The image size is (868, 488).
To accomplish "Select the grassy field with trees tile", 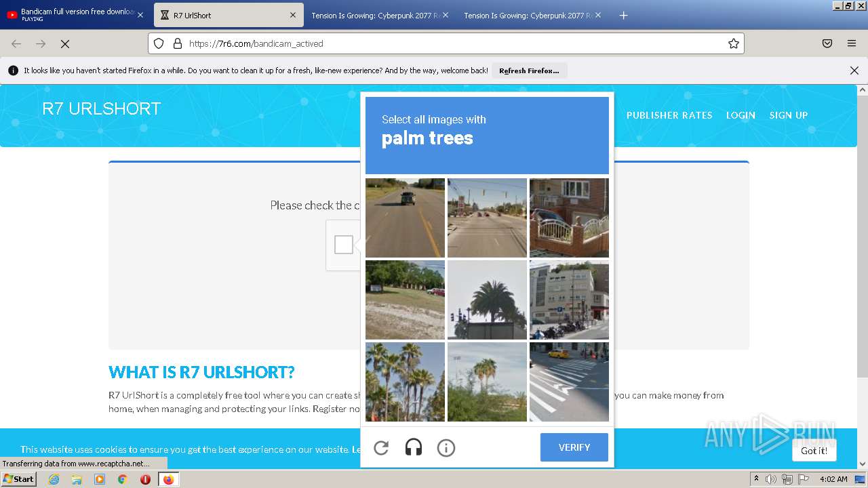I will (405, 300).
